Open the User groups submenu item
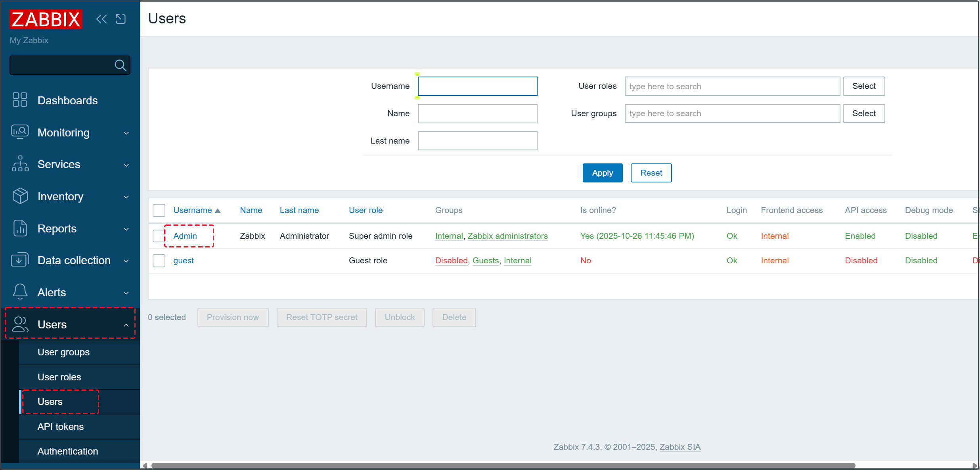980x470 pixels. pyautogui.click(x=63, y=352)
